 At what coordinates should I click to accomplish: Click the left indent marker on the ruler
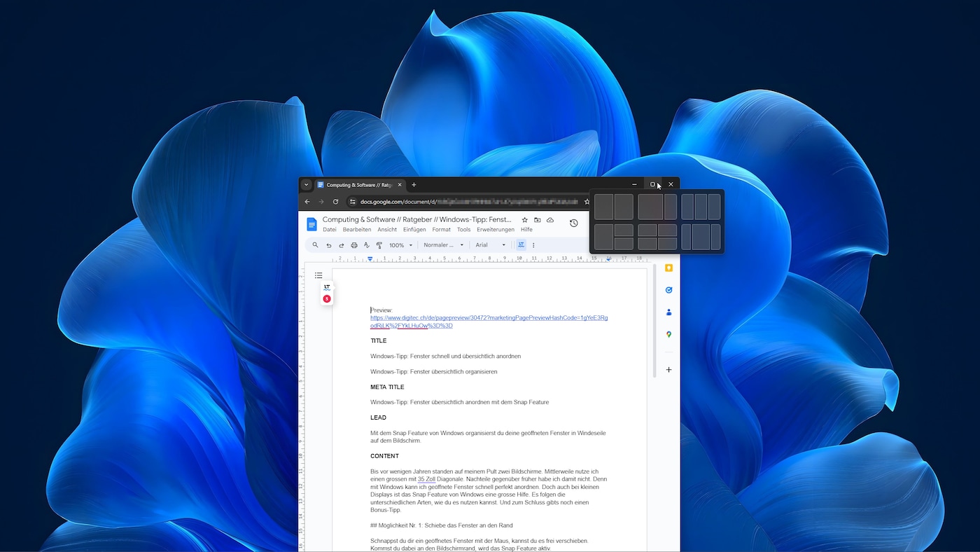pos(370,258)
